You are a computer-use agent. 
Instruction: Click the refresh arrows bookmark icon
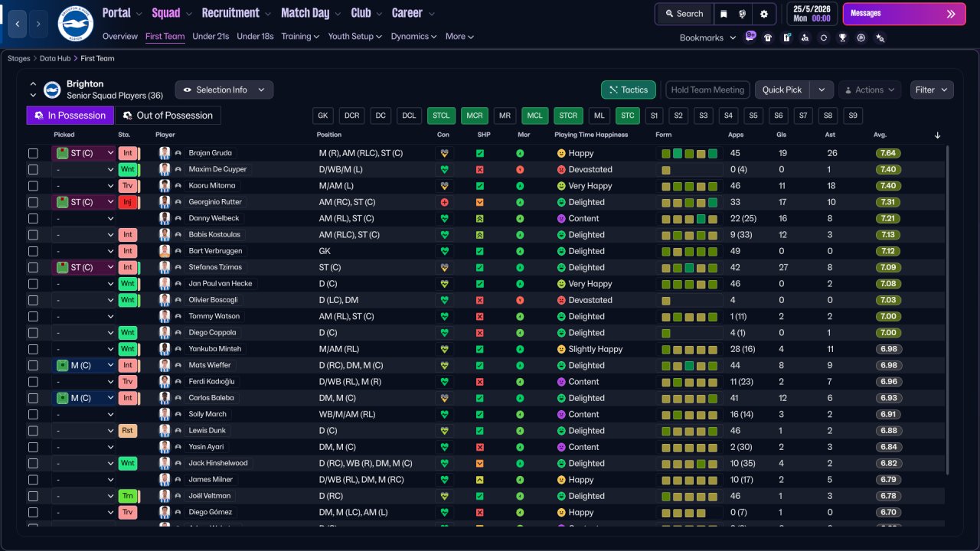(x=824, y=37)
